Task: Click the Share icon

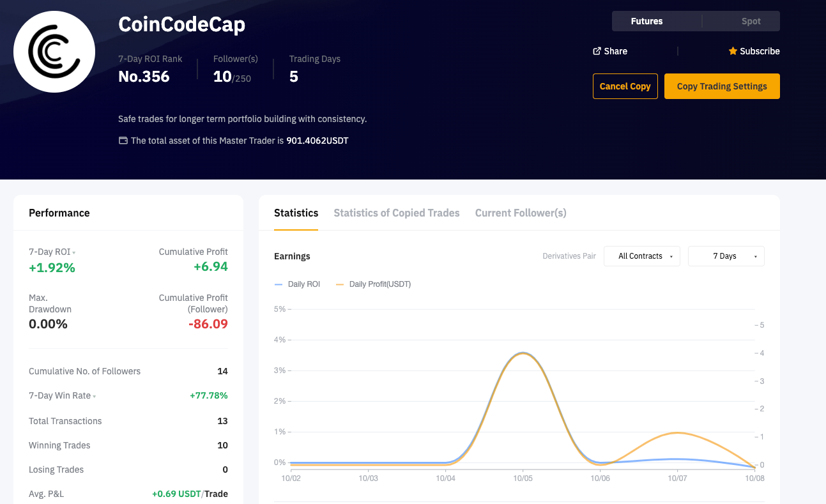Action: [x=597, y=51]
